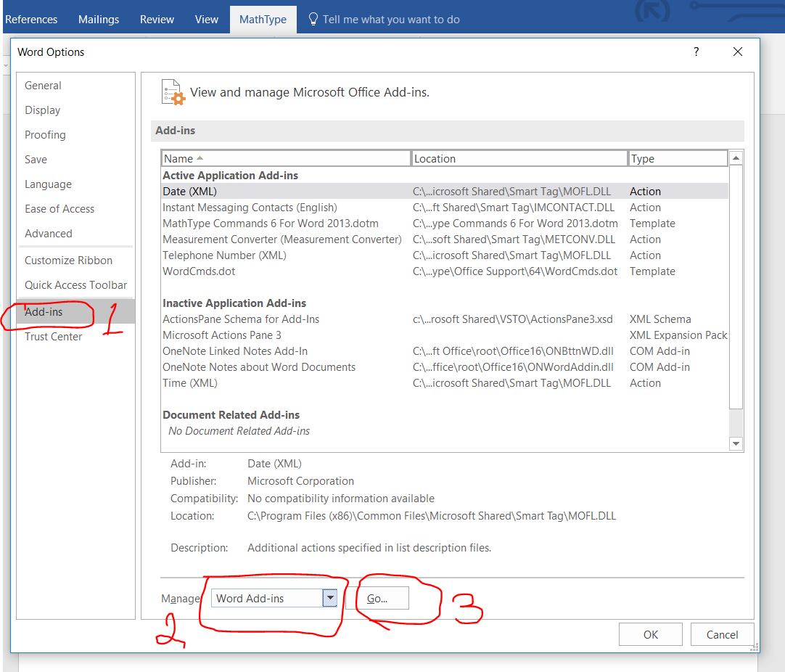Open the Quick Access Toolbar category
The image size is (785, 672).
click(75, 285)
